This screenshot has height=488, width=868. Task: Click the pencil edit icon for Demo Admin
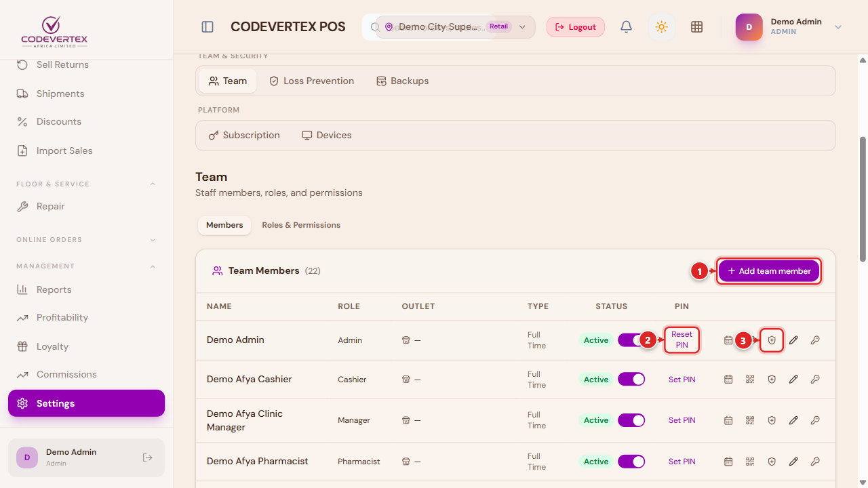pos(793,340)
